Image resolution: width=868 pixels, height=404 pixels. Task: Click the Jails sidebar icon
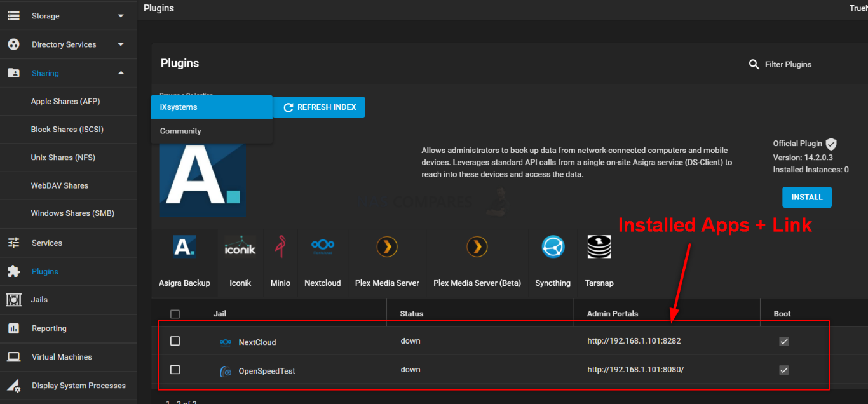click(x=13, y=299)
